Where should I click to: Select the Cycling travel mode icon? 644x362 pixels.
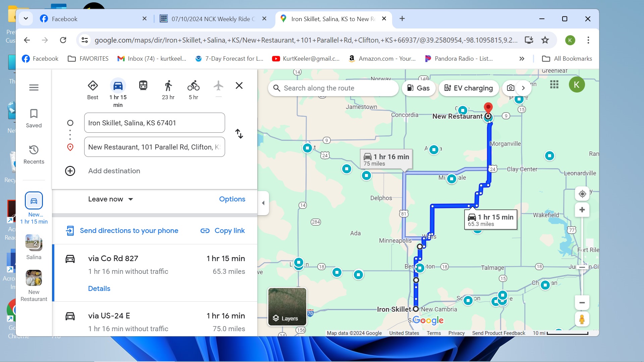tap(193, 86)
